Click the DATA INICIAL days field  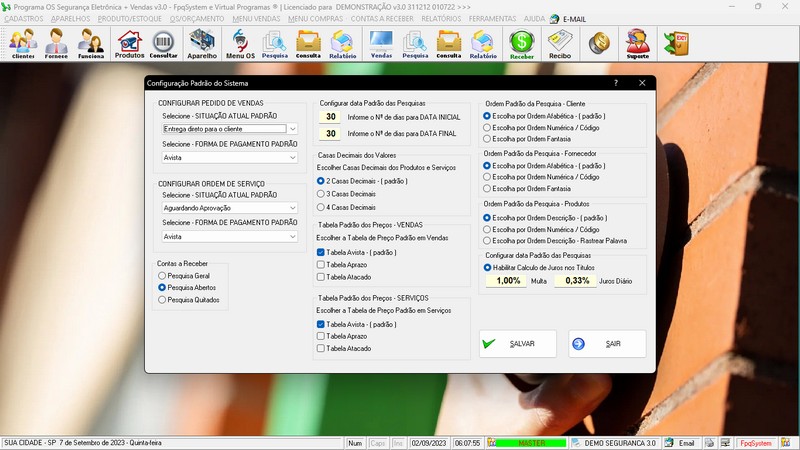[330, 117]
